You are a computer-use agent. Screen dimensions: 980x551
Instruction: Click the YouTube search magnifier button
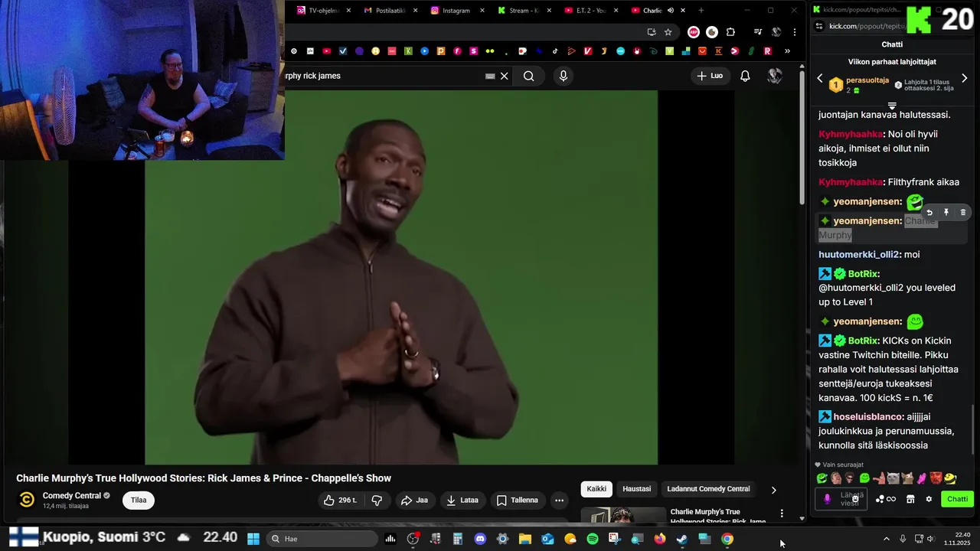pyautogui.click(x=529, y=76)
